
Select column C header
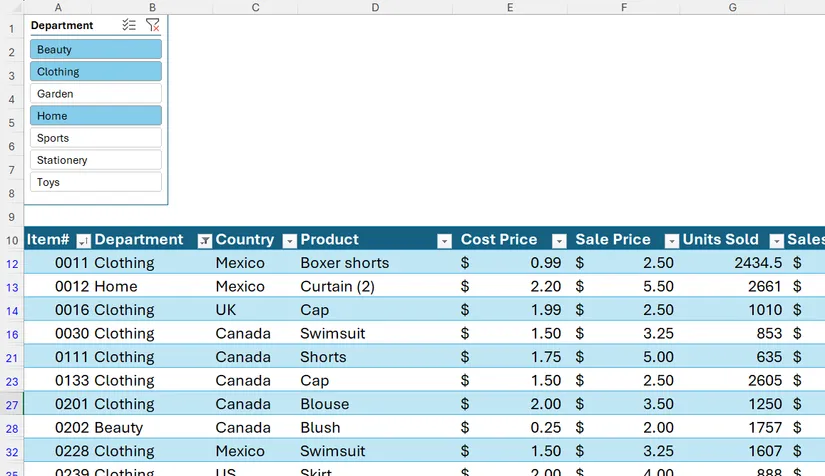tap(255, 7)
